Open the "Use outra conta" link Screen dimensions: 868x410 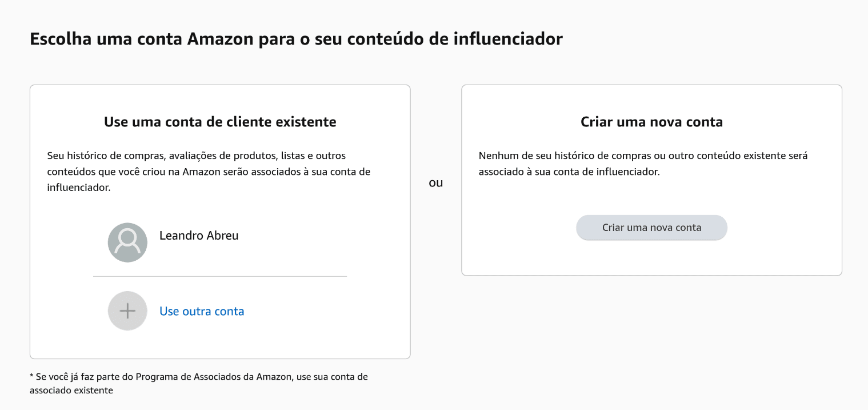pyautogui.click(x=202, y=312)
